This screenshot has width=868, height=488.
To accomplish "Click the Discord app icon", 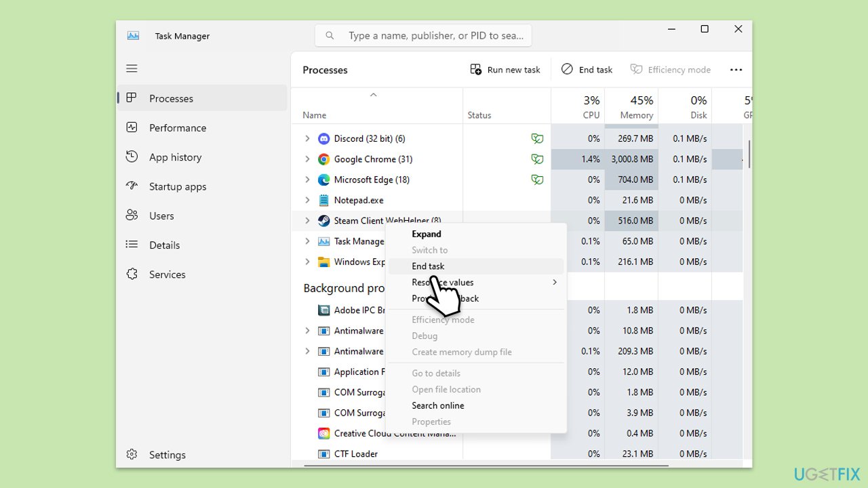I will (x=323, y=138).
